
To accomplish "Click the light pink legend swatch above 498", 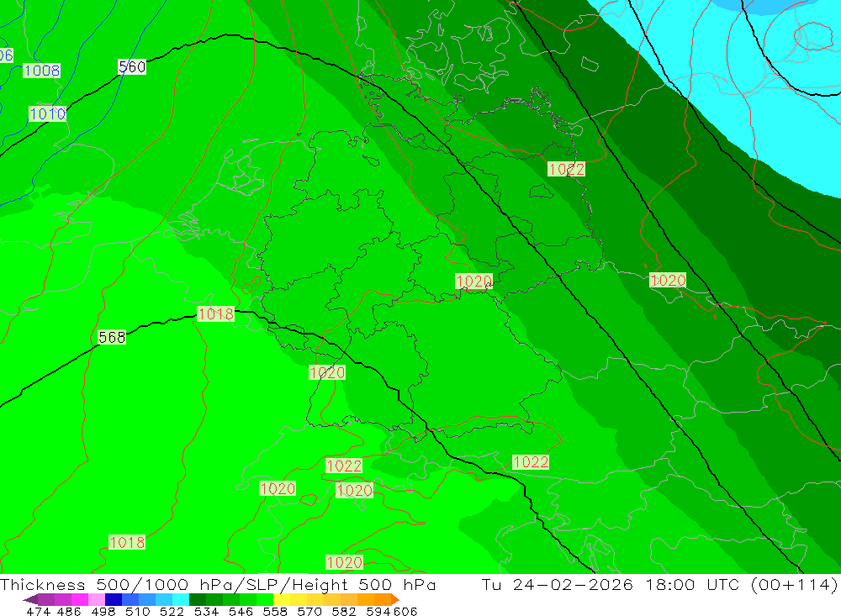I will tap(97, 599).
